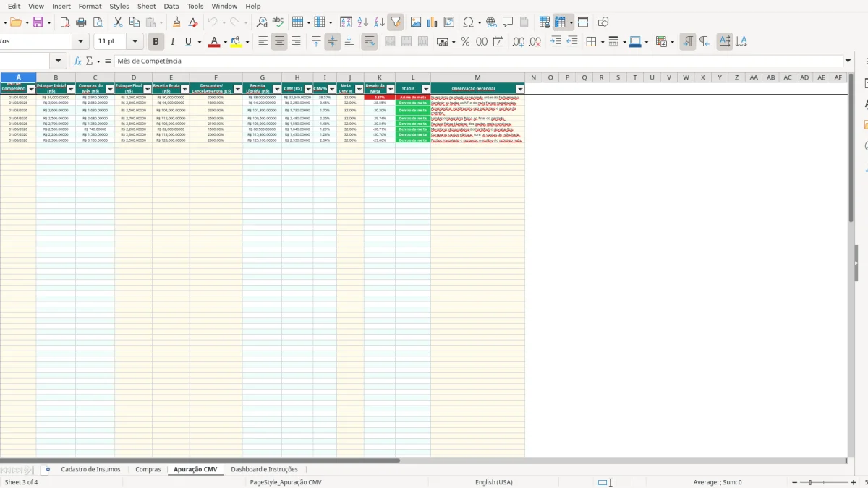868x488 pixels.
Task: Toggle Align Right
Action: (296, 42)
